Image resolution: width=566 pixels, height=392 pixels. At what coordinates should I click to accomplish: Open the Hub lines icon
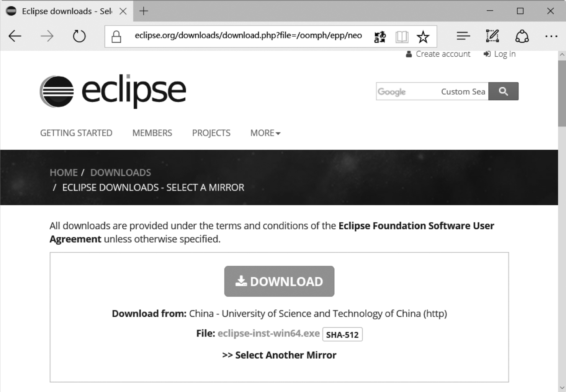[463, 36]
